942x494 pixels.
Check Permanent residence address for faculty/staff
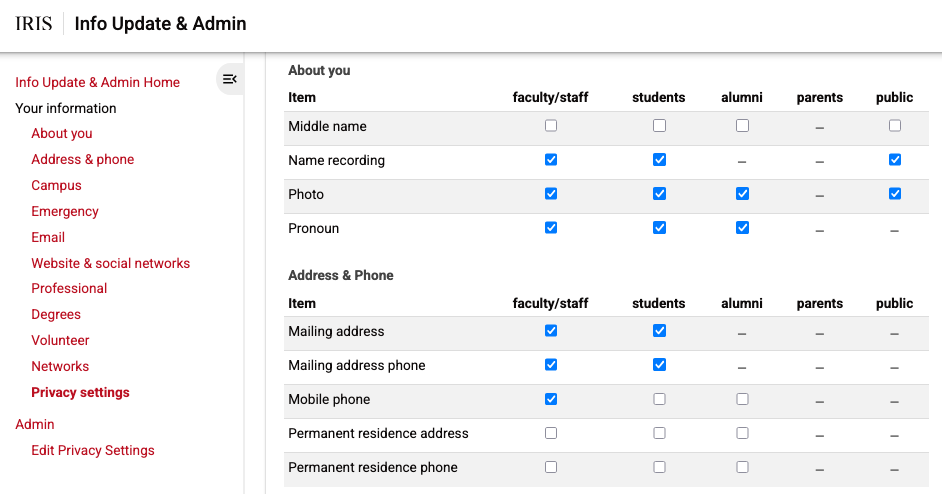point(551,433)
